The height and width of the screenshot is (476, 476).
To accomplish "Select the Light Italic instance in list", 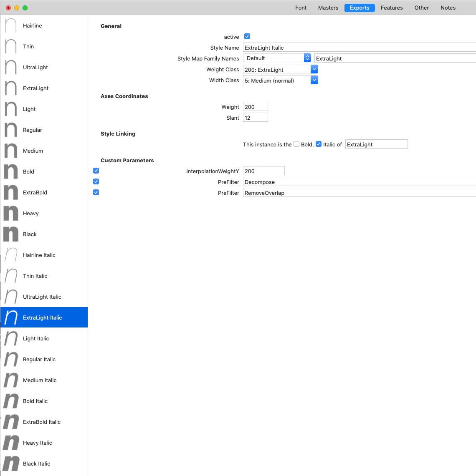I will point(36,338).
